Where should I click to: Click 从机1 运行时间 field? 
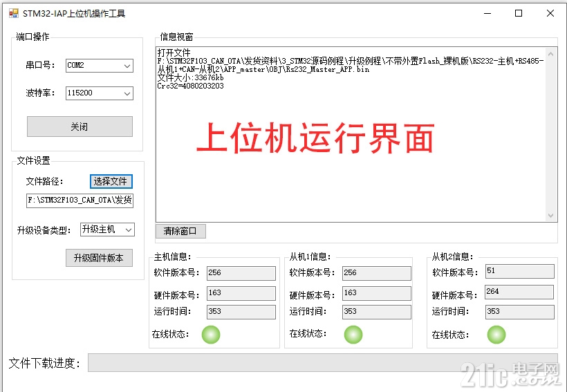point(376,312)
